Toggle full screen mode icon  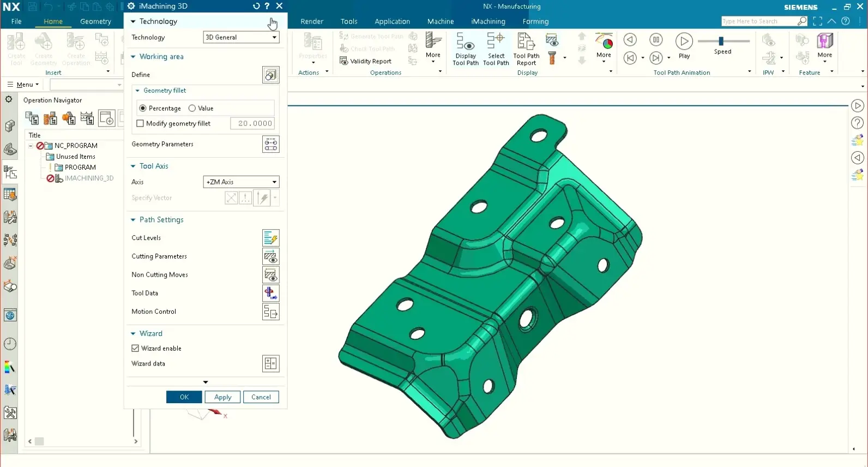pyautogui.click(x=817, y=21)
